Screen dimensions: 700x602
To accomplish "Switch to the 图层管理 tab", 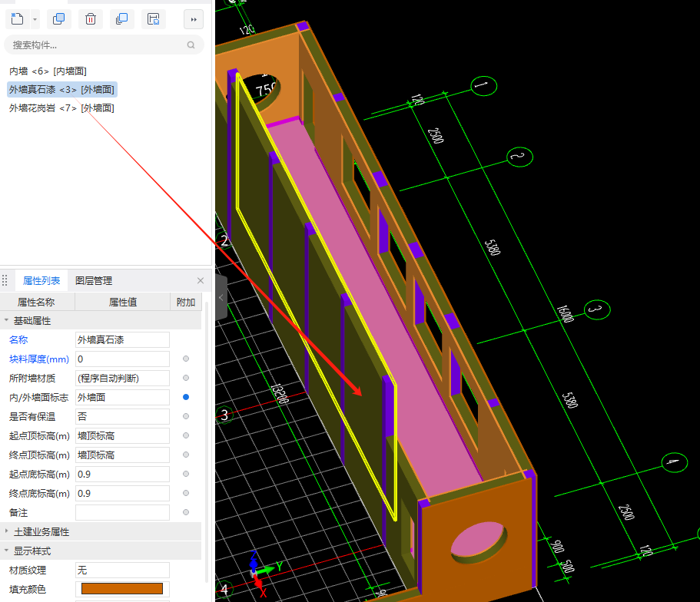I will [x=94, y=281].
